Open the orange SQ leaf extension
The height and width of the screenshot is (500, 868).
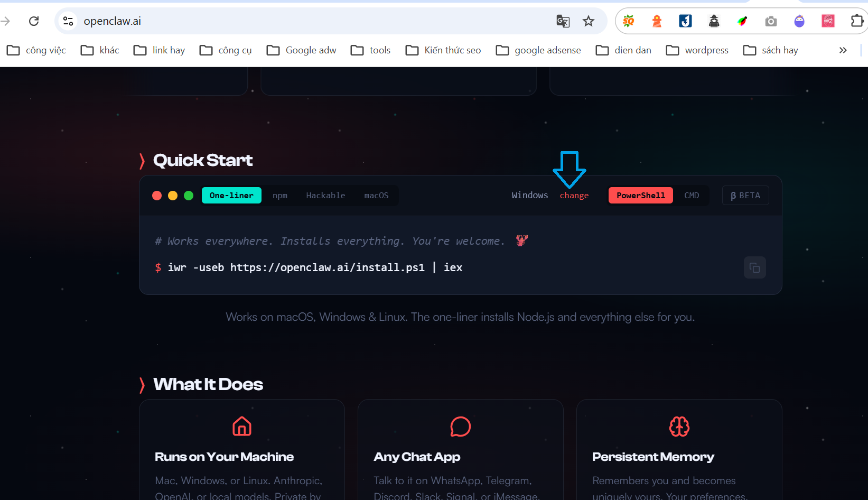pos(628,21)
